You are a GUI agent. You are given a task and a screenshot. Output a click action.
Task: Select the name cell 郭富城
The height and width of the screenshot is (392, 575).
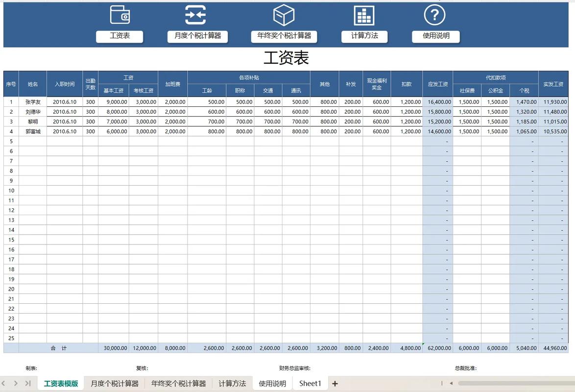(33, 131)
